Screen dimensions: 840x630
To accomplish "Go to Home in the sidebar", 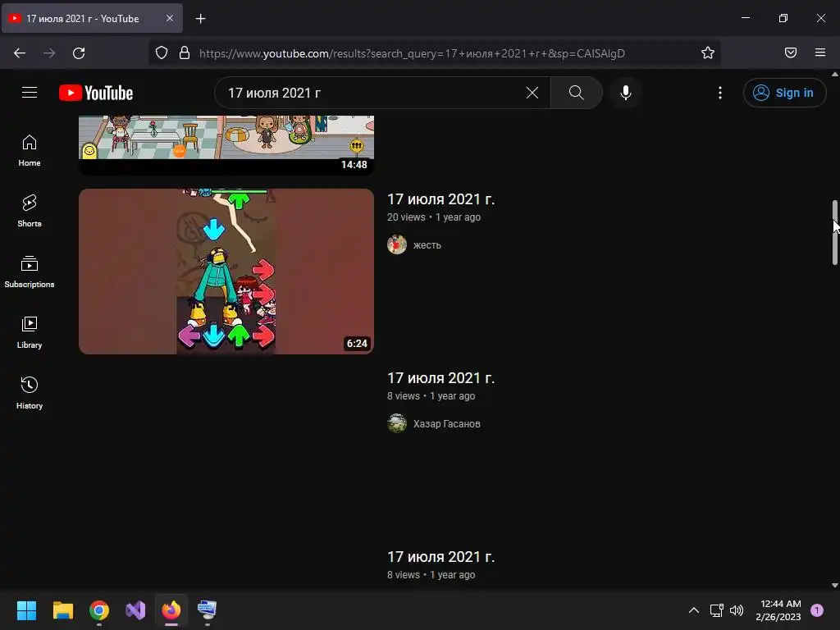I will [x=30, y=151].
